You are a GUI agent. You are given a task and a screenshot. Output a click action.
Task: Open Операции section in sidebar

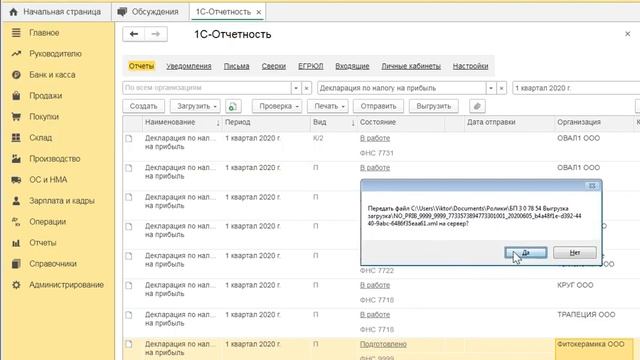tap(47, 222)
